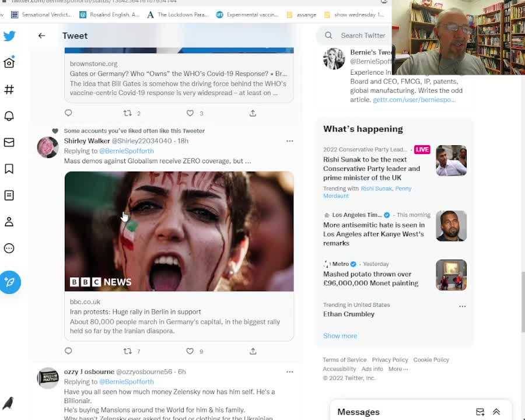525x420 pixels.
Task: Open Los Angeles antisemitic hate headline
Action: [x=374, y=234]
